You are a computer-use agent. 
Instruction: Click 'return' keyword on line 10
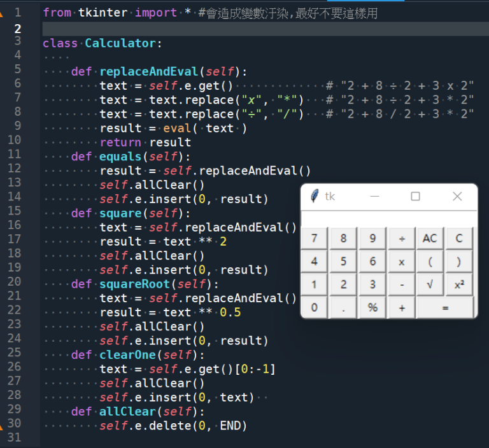(x=120, y=143)
